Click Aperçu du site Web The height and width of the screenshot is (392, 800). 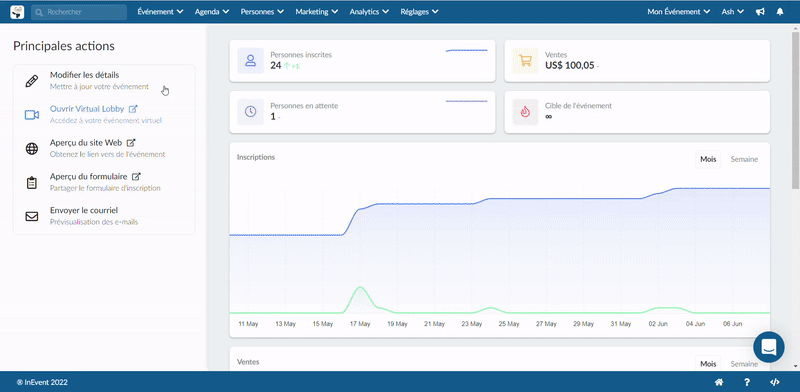86,143
